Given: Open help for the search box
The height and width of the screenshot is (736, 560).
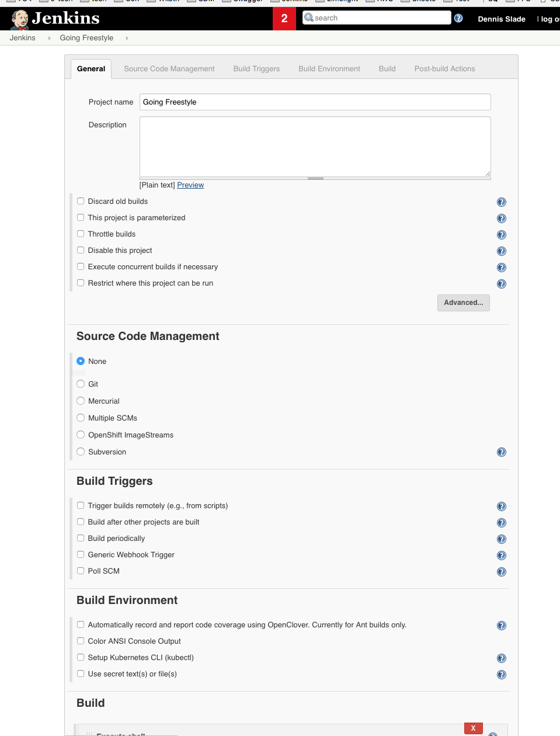Looking at the screenshot, I should (458, 18).
